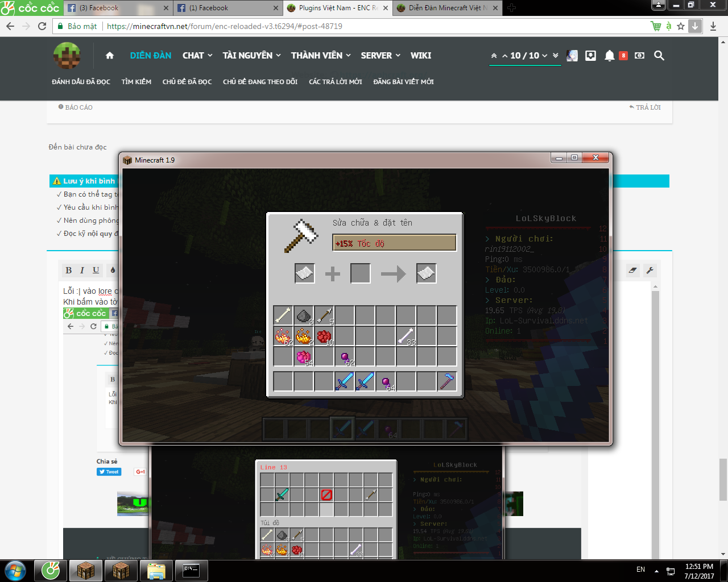Bookmark the page with the star icon
Image resolution: width=728 pixels, height=582 pixels.
click(681, 26)
